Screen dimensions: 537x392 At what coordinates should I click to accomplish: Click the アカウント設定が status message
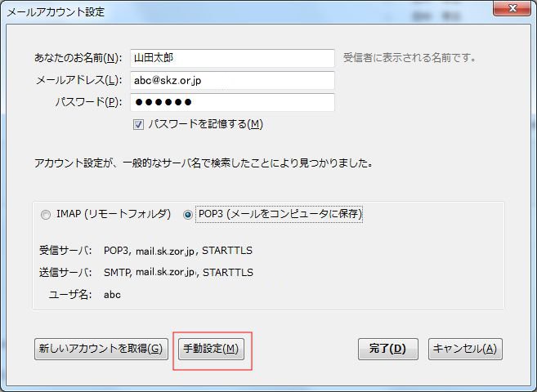point(204,163)
